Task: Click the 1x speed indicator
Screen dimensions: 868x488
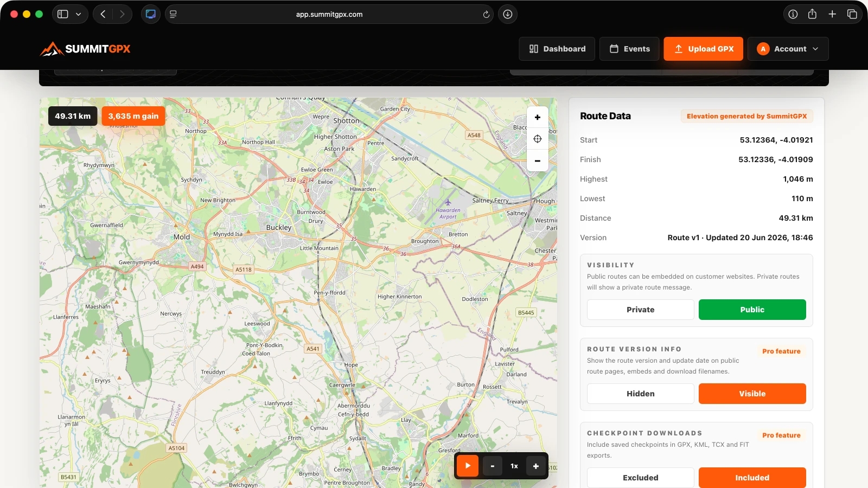Action: pos(514,466)
